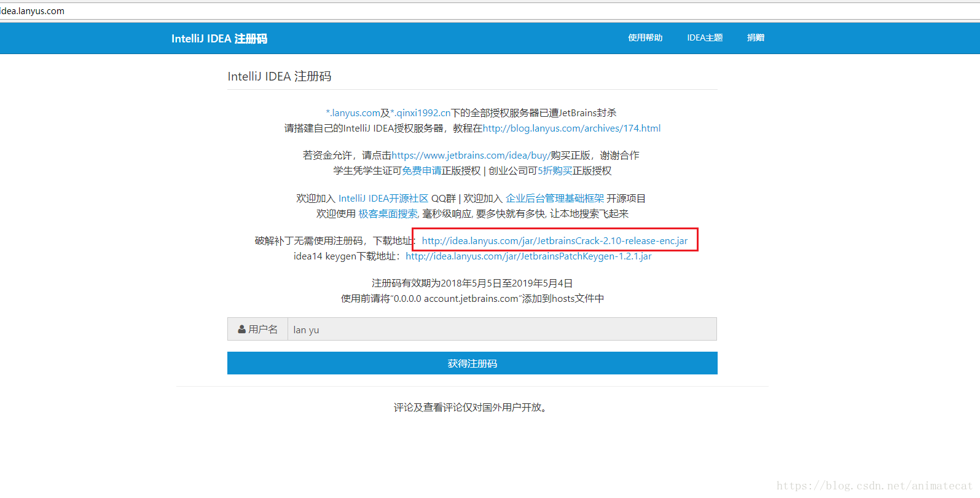Click the user icon beside 用户名
This screenshot has width=980, height=498.
(x=242, y=330)
